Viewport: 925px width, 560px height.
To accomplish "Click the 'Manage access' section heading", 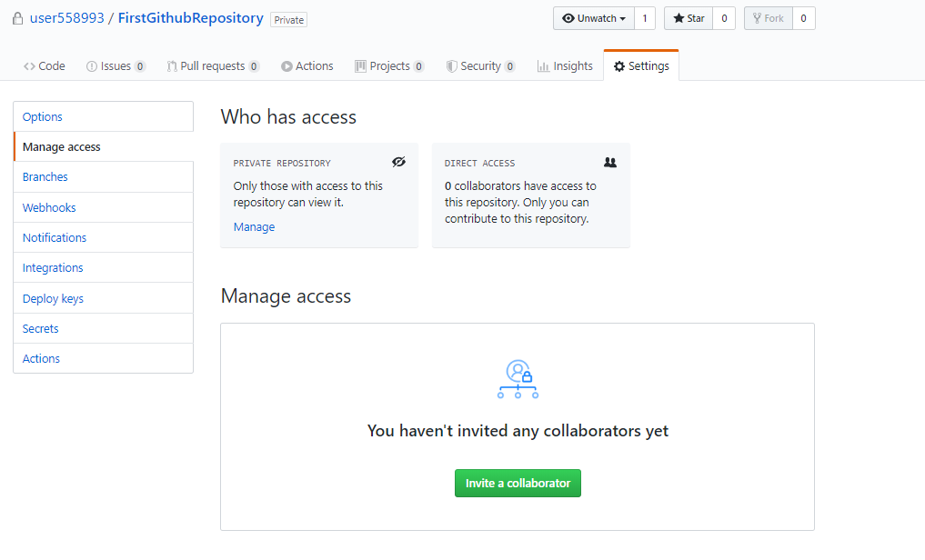I will click(x=287, y=296).
